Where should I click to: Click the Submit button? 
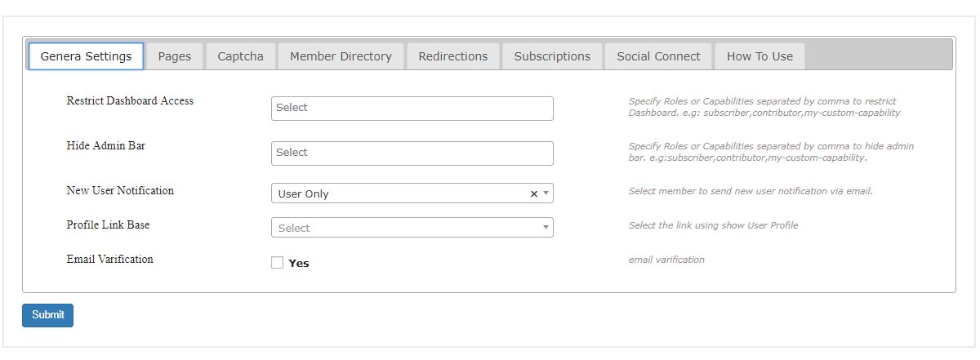point(47,315)
